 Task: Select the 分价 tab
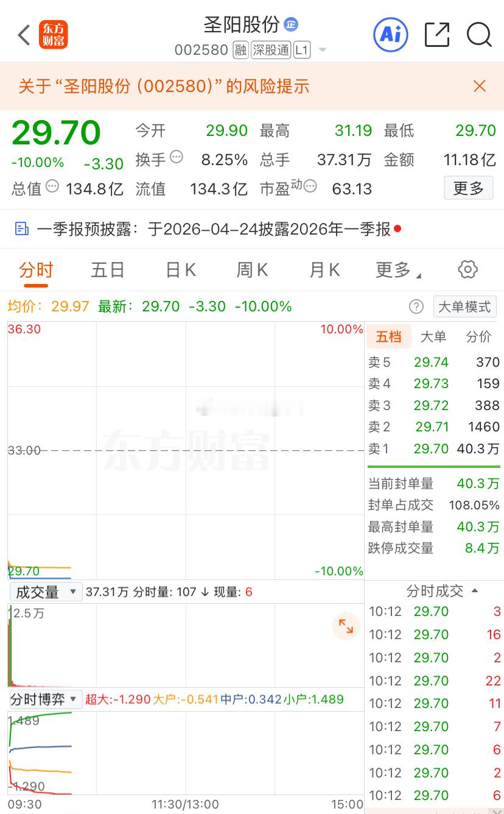click(478, 336)
